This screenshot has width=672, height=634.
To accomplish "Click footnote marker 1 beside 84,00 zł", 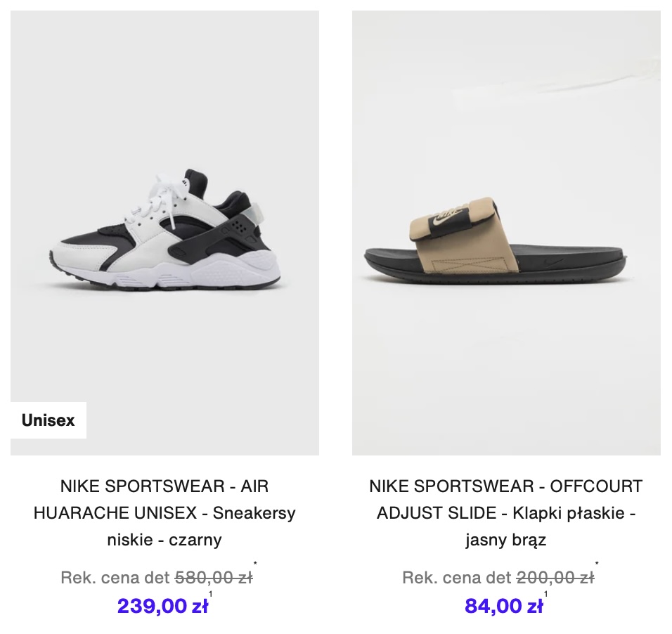I will pyautogui.click(x=545, y=594).
